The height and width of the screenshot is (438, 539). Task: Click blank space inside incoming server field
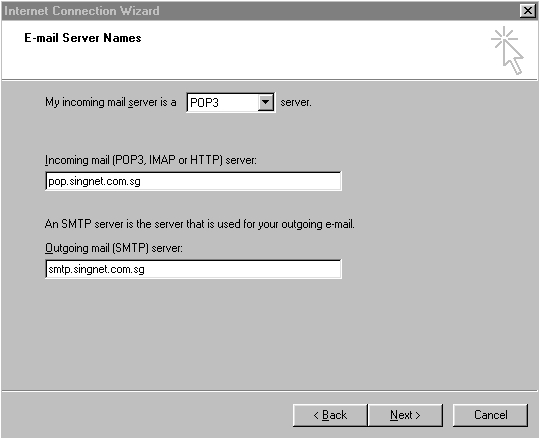click(x=241, y=181)
